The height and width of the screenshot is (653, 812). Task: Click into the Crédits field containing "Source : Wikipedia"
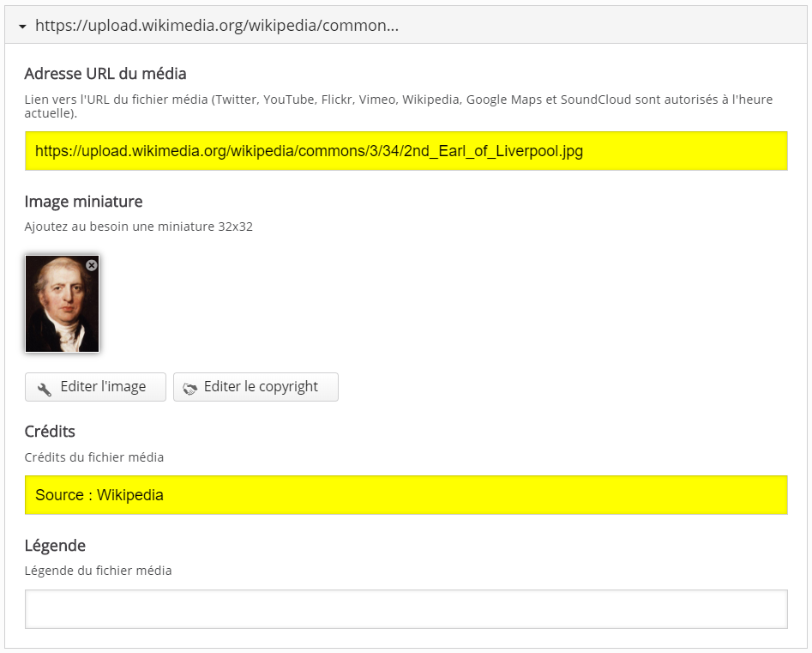pyautogui.click(x=406, y=495)
